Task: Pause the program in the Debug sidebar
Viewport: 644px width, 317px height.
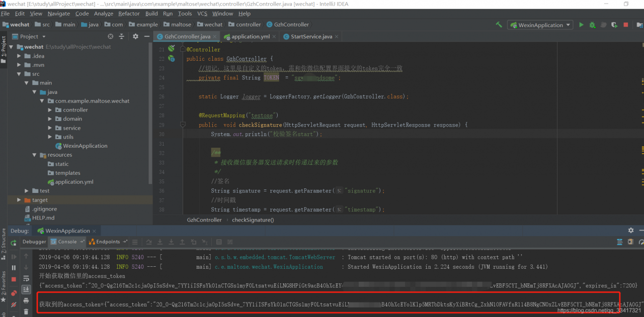Action: pyautogui.click(x=14, y=268)
